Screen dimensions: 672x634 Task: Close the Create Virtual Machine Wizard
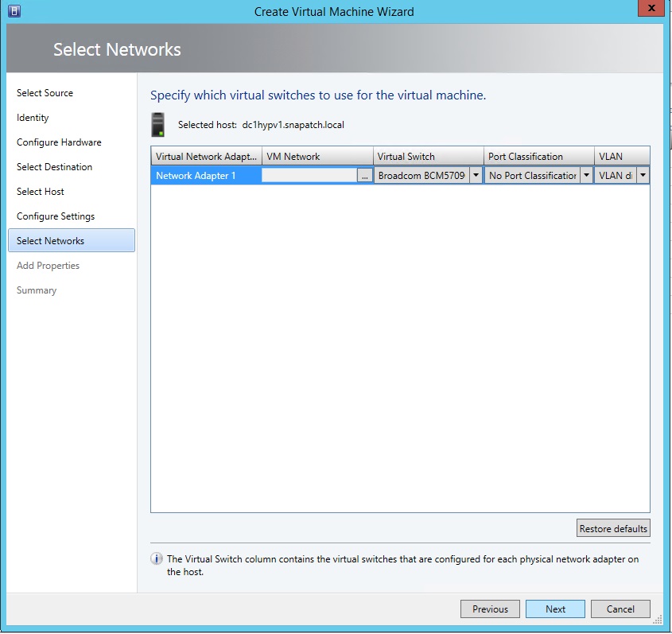pos(651,8)
